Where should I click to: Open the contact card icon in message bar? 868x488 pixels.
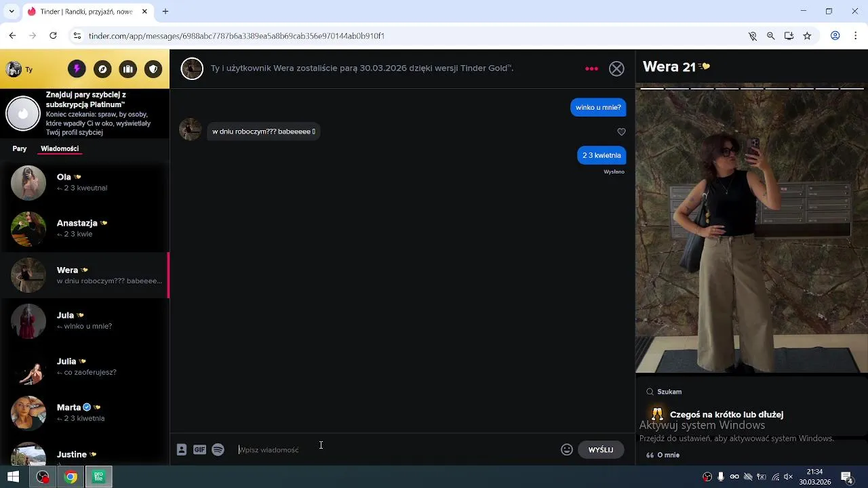click(182, 449)
